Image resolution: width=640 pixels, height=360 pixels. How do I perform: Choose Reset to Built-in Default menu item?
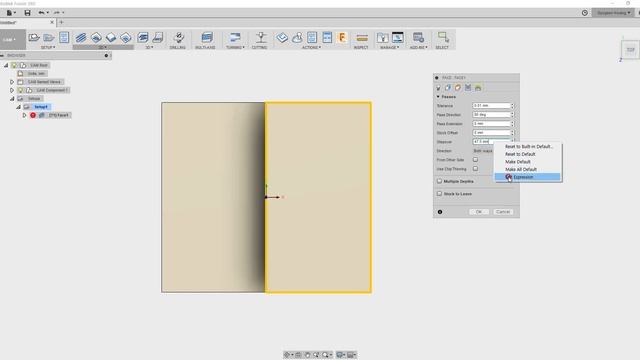529,147
